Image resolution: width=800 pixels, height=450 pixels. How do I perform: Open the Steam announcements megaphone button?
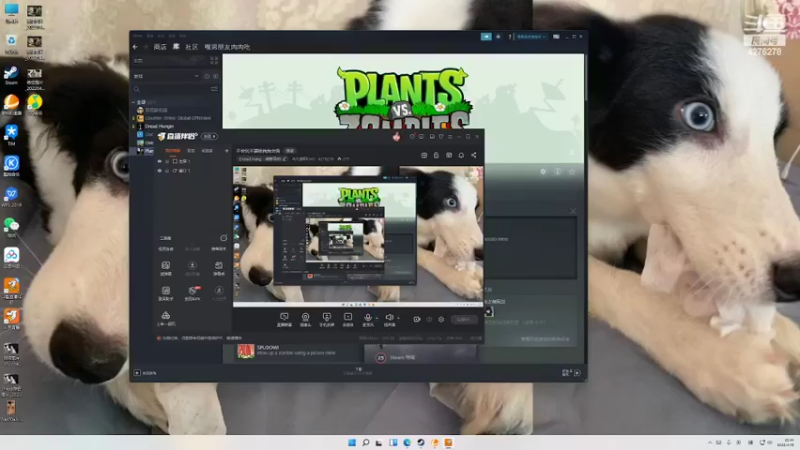pyautogui.click(x=486, y=37)
